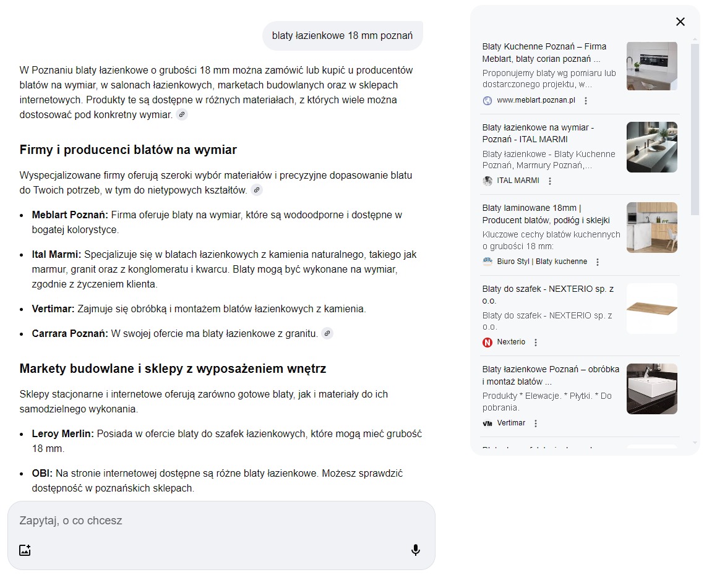
Task: Click the Vertimar sink thumbnail image
Action: 651,388
